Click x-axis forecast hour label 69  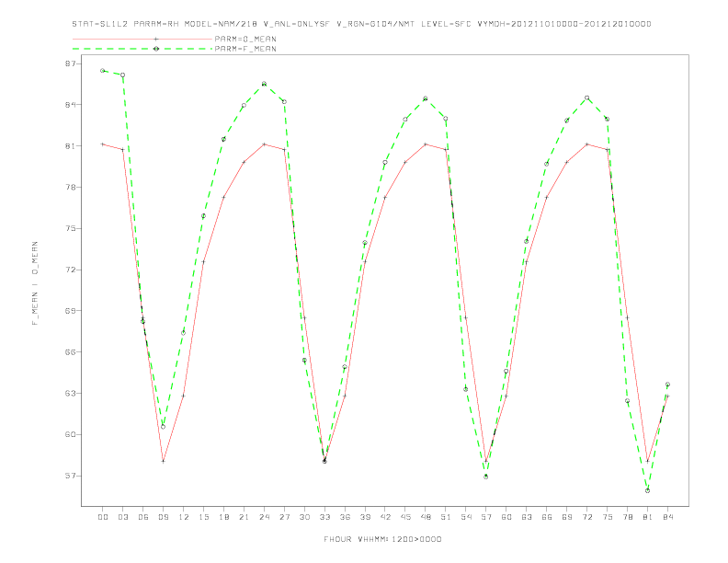[567, 517]
